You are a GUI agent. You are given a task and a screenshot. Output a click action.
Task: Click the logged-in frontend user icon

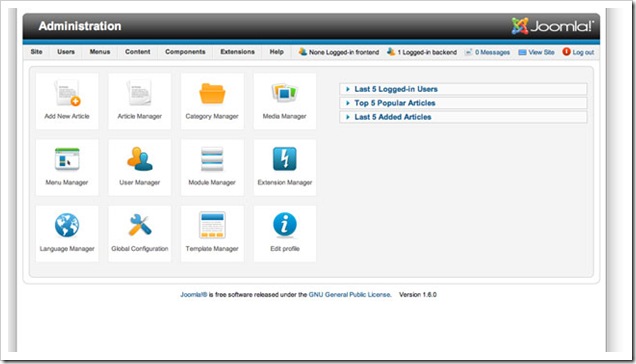(303, 52)
